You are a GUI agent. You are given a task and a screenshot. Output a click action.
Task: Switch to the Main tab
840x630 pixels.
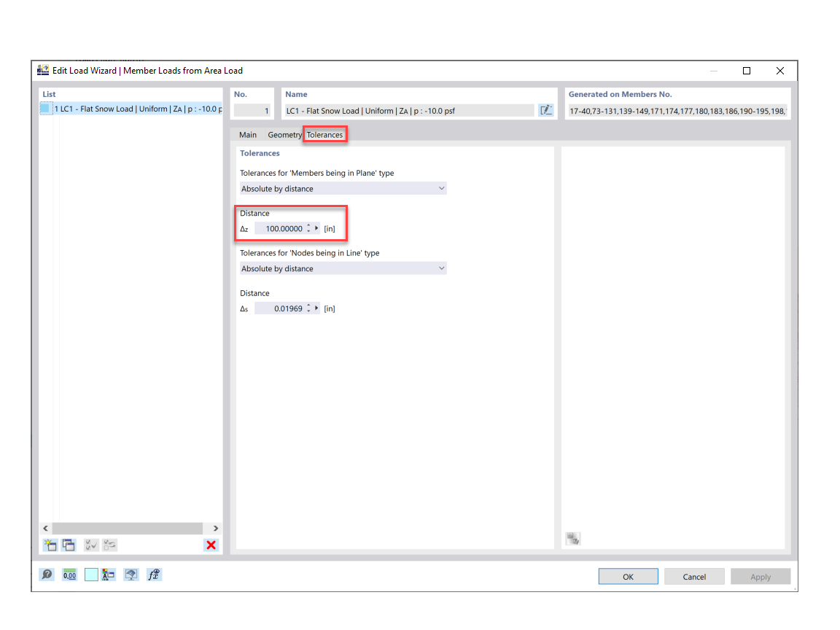click(248, 134)
